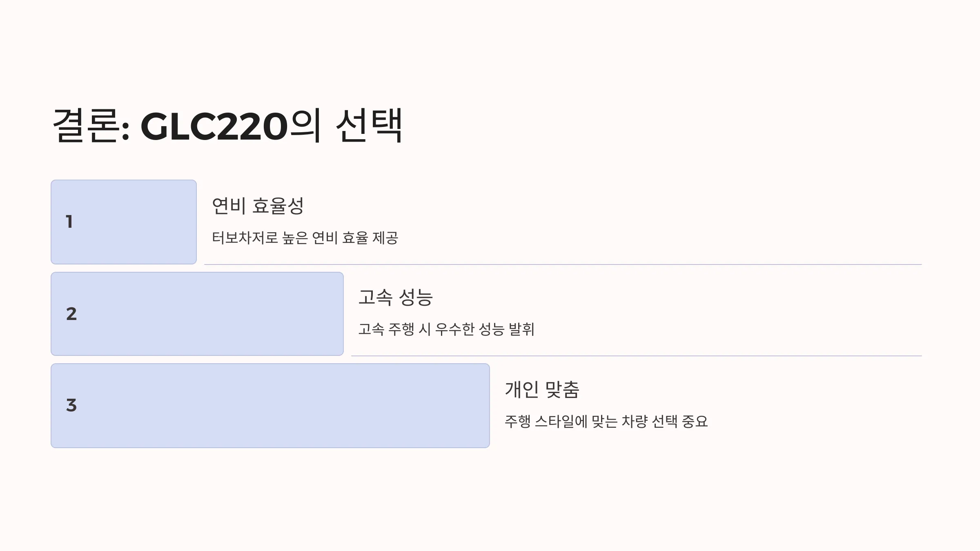This screenshot has width=980, height=551.
Task: Click the divider line below '고속 성능' description
Action: click(637, 356)
